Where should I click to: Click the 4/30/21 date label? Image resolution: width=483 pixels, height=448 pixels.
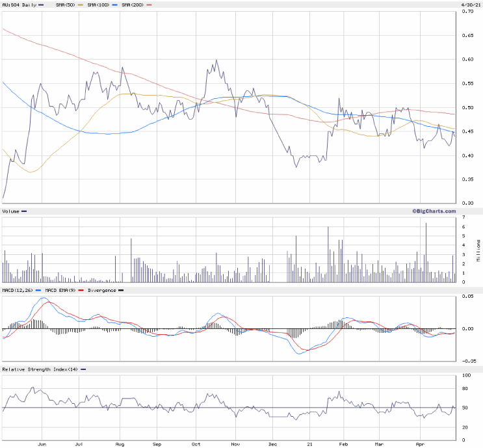(x=469, y=5)
